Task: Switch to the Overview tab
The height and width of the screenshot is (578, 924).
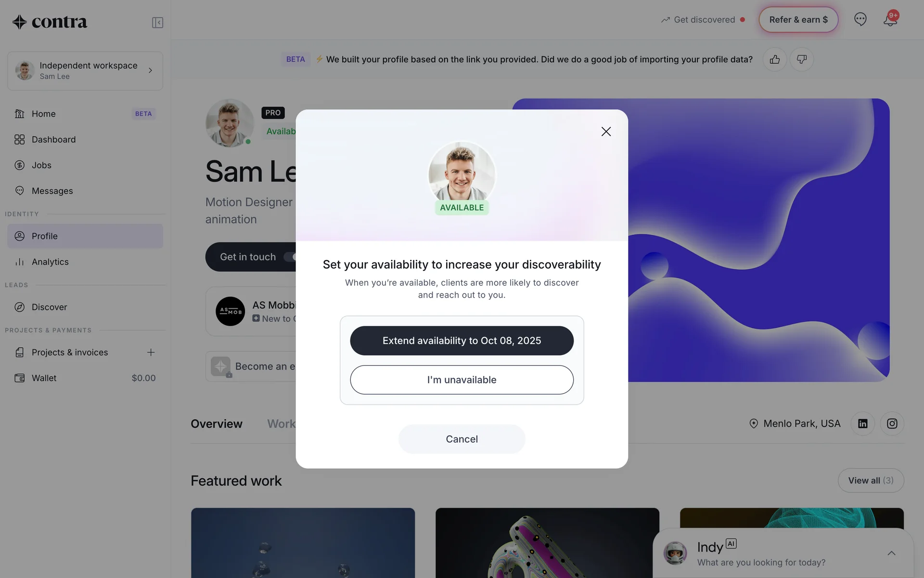Action: click(217, 424)
